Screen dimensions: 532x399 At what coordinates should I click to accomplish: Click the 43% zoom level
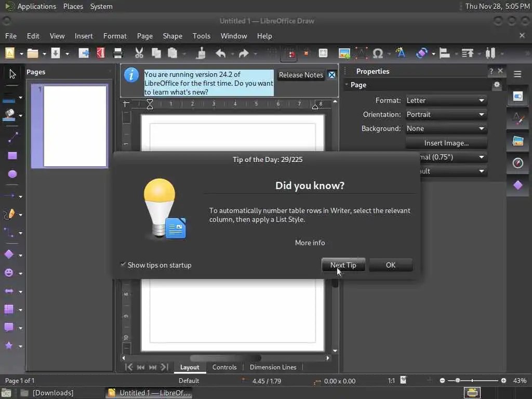pyautogui.click(x=520, y=381)
